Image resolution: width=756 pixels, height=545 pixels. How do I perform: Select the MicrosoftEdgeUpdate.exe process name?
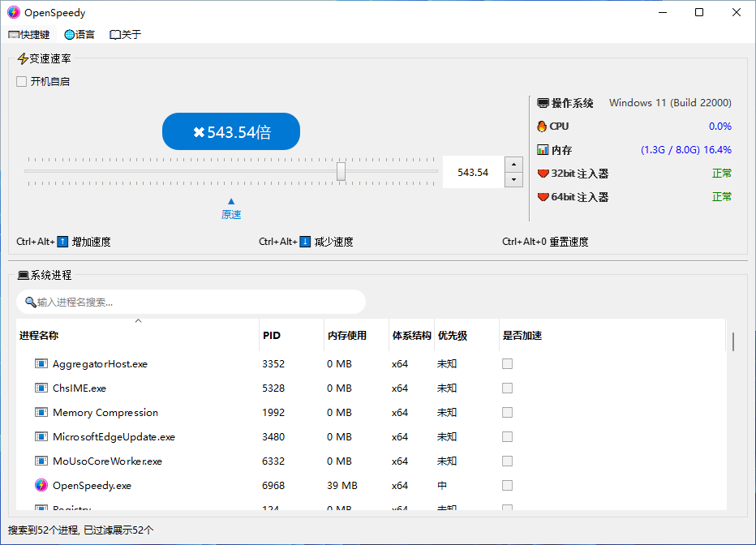coord(114,436)
